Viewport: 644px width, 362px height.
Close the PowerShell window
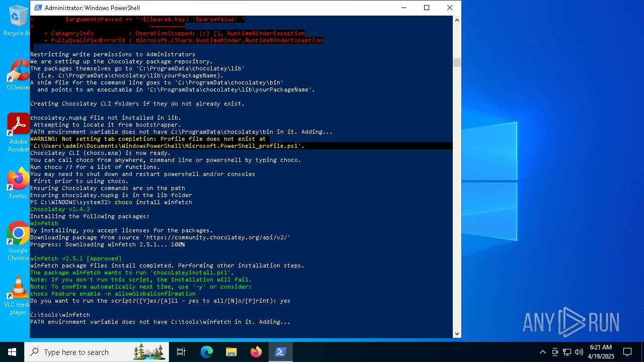tap(450, 8)
